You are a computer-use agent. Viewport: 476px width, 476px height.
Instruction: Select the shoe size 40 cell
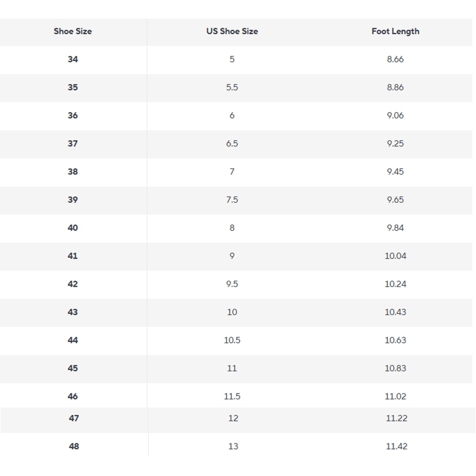point(73,228)
